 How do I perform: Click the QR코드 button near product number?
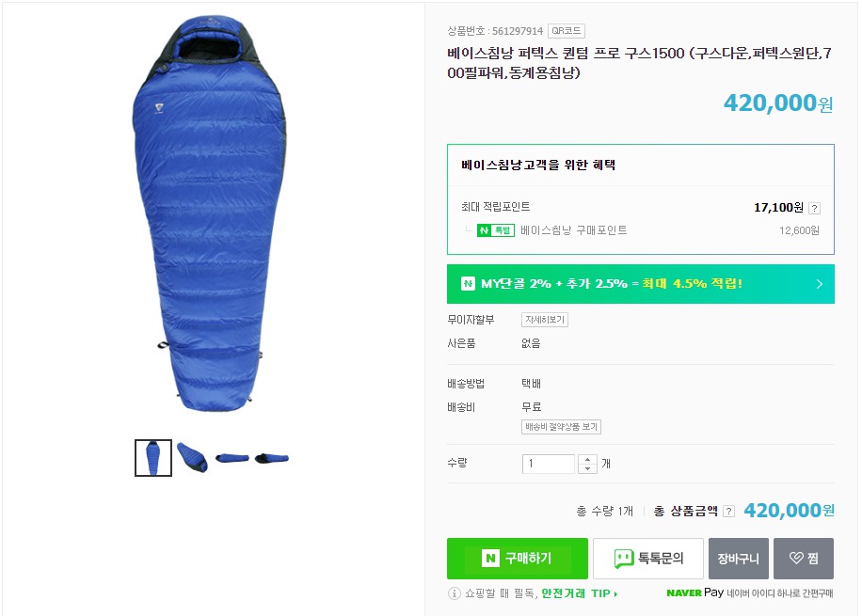568,30
